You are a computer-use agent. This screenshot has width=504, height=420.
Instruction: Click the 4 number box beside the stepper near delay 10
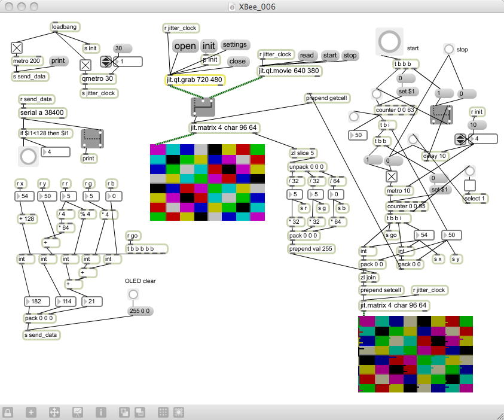pyautogui.click(x=483, y=139)
